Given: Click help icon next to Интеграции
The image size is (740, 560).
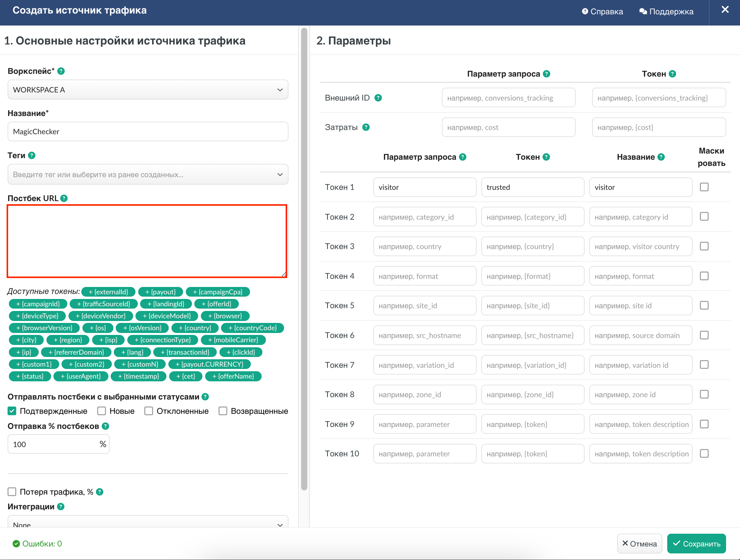Looking at the screenshot, I should pyautogui.click(x=61, y=507).
